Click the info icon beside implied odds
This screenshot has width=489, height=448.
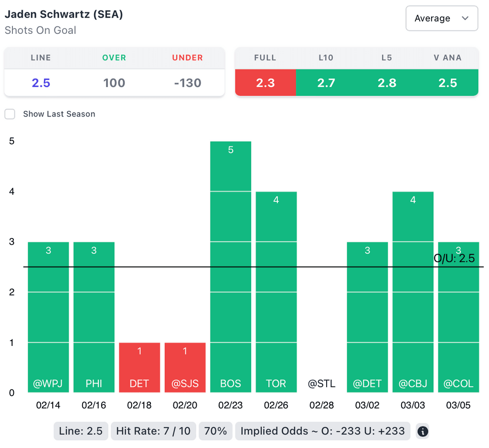423,431
